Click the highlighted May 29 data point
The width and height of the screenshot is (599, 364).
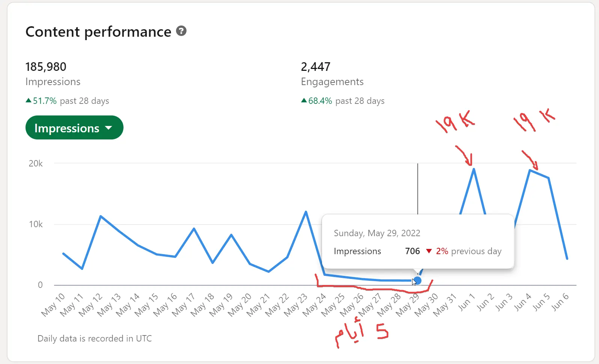click(417, 280)
